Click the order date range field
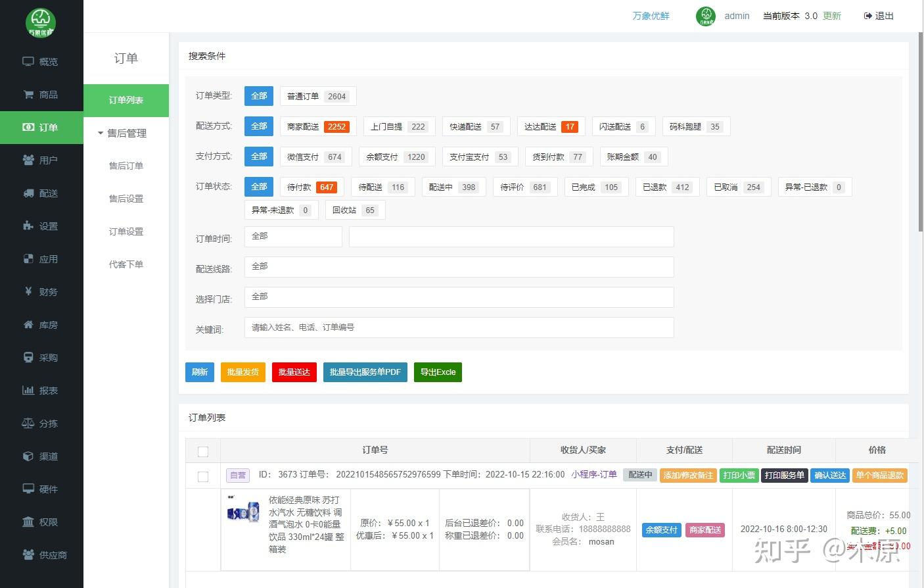 pyautogui.click(x=511, y=236)
